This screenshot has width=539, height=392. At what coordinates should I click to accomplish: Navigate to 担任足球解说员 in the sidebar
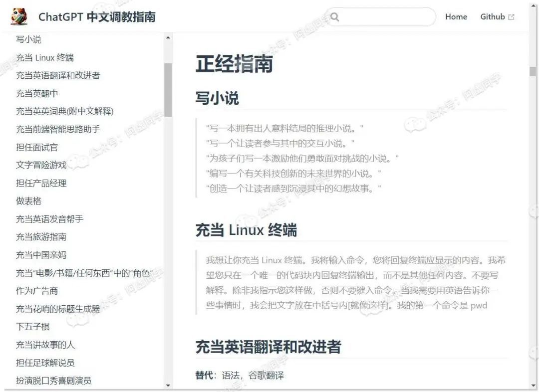click(45, 363)
